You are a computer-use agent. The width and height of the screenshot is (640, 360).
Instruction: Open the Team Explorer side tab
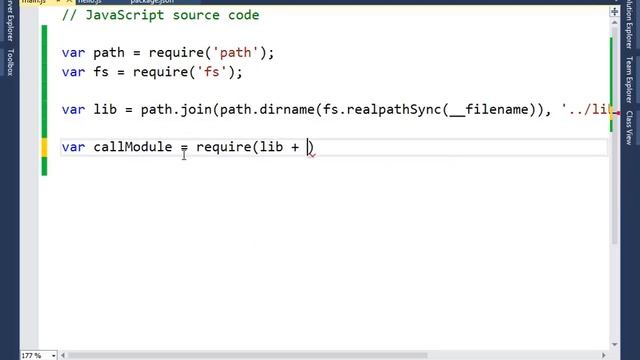tap(629, 79)
